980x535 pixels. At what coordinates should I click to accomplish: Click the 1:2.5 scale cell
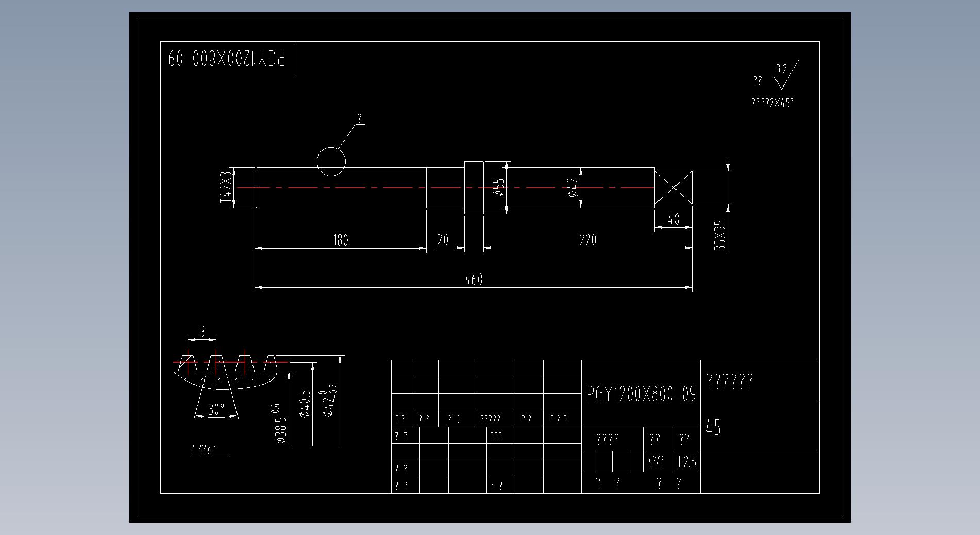click(x=686, y=462)
